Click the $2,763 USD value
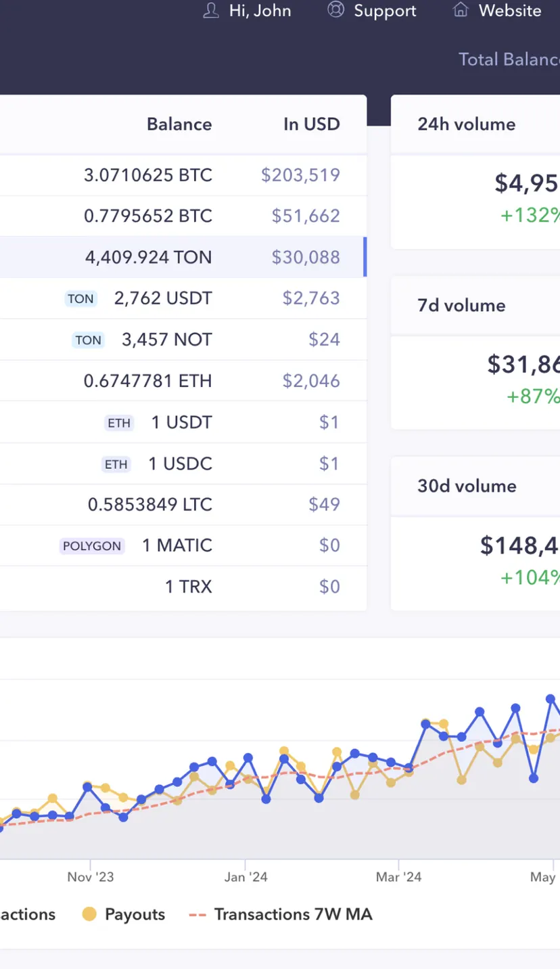The width and height of the screenshot is (560, 969). (311, 298)
